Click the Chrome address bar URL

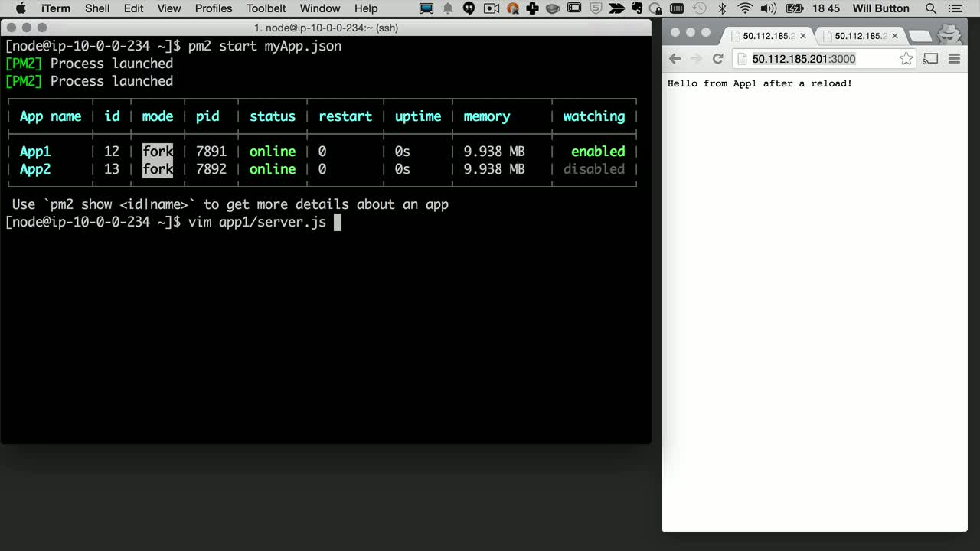pyautogui.click(x=804, y=59)
